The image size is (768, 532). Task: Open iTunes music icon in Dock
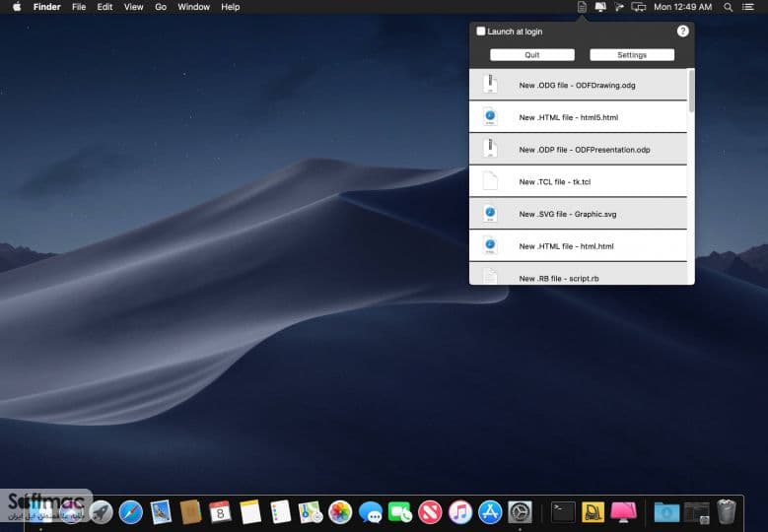point(460,512)
